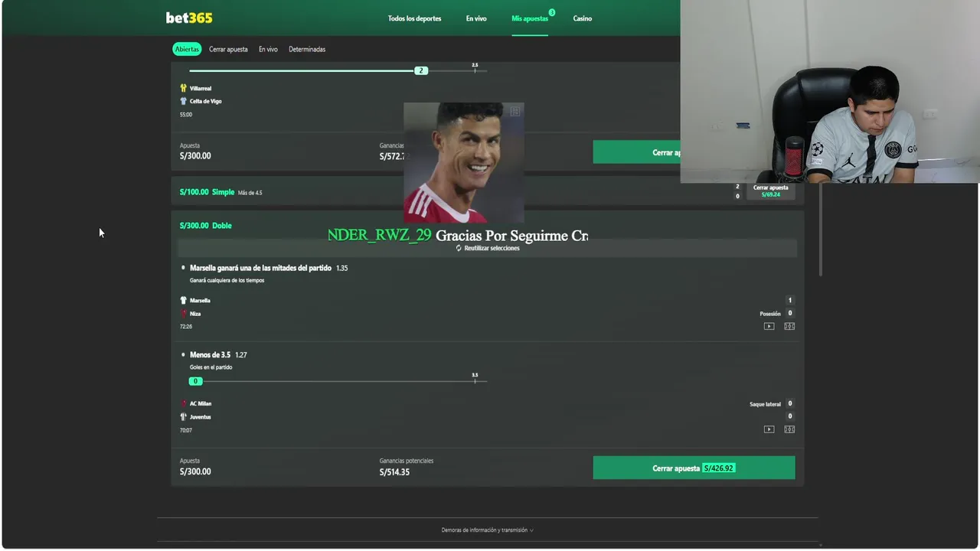The image size is (980, 551).
Task: Click the goals tracker showing 2
Action: [x=420, y=70]
